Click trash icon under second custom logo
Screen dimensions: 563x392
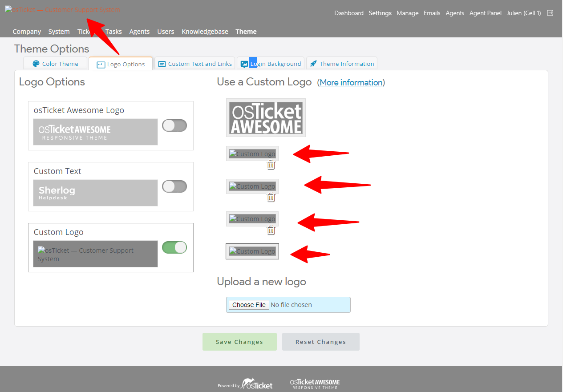[x=271, y=198]
